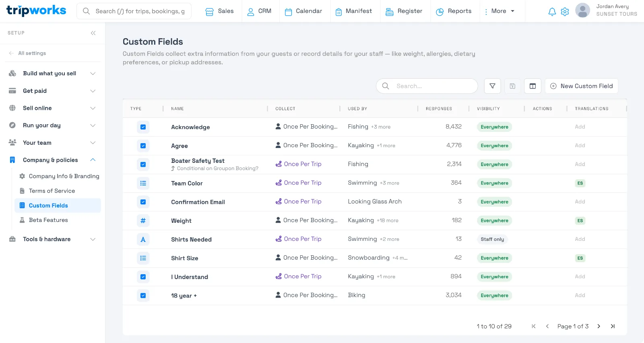Add translation for Acknowledge field
Image resolution: width=644 pixels, height=343 pixels.
click(580, 127)
